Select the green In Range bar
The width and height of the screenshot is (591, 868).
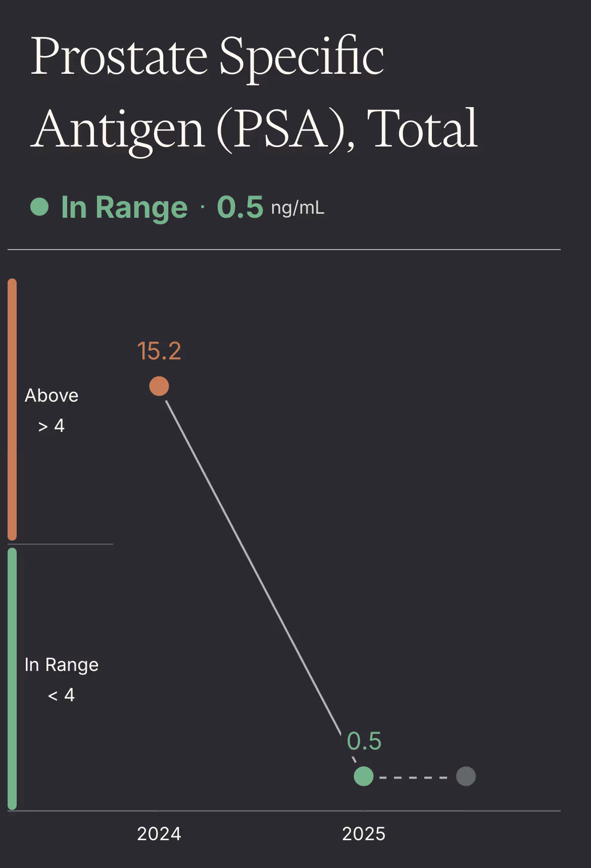(12, 679)
